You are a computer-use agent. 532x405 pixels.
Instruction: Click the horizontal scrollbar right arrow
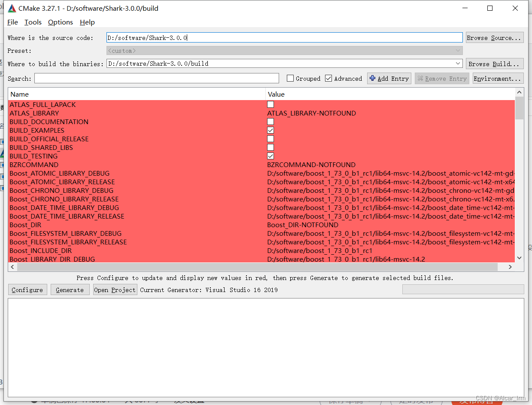click(x=510, y=267)
